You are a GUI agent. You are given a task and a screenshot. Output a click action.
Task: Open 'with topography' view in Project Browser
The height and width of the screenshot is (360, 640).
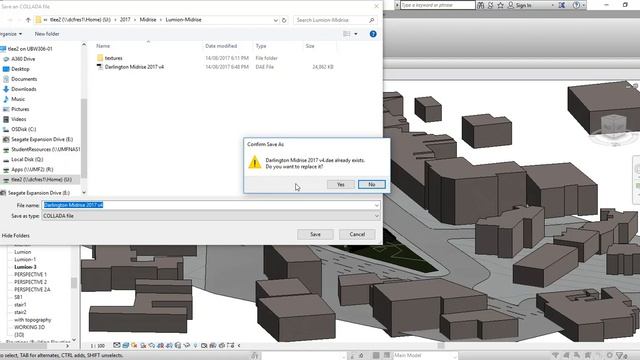(33, 320)
